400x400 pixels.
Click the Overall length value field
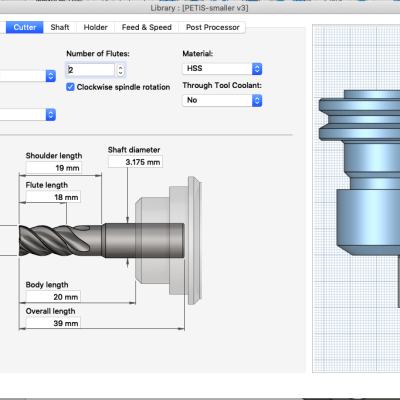pos(53,323)
